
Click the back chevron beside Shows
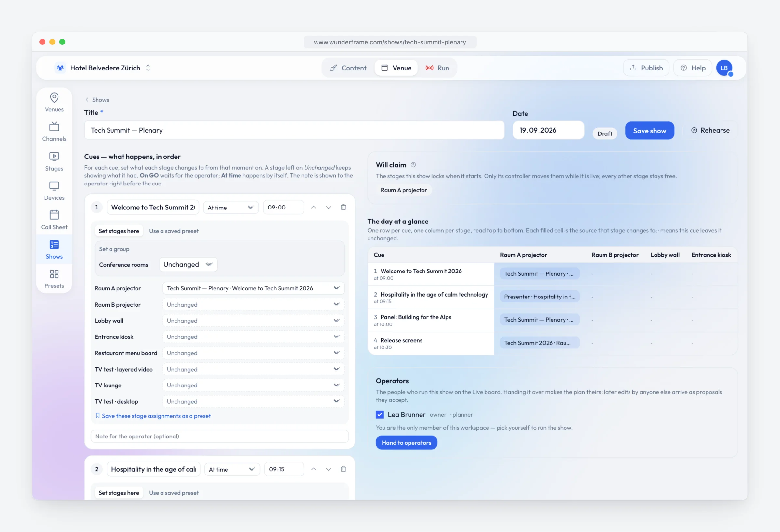pos(87,100)
